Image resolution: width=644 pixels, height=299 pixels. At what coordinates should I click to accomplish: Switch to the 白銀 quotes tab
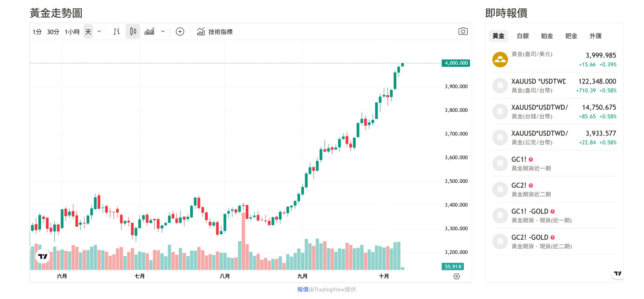pyautogui.click(x=522, y=36)
